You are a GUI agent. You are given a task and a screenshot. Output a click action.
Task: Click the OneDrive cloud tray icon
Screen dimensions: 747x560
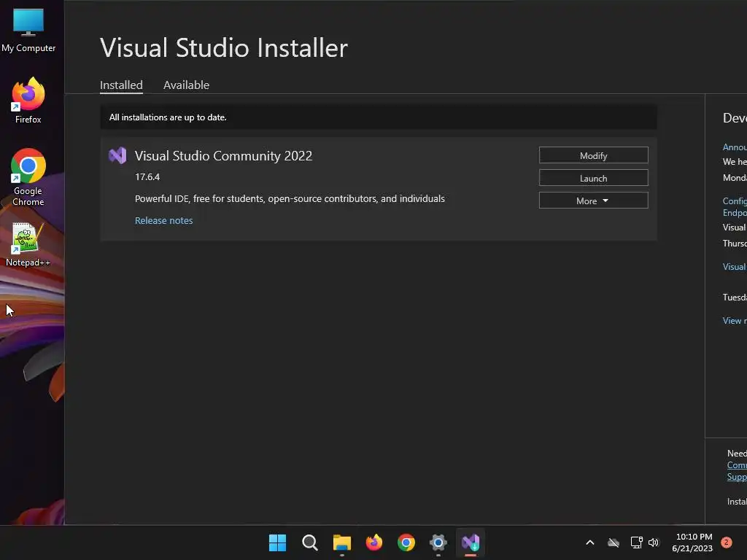click(613, 542)
